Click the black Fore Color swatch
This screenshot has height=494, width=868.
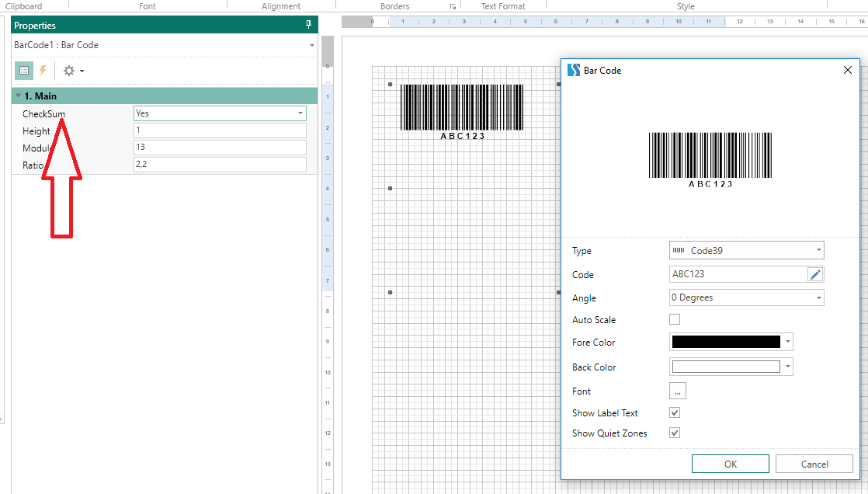726,343
